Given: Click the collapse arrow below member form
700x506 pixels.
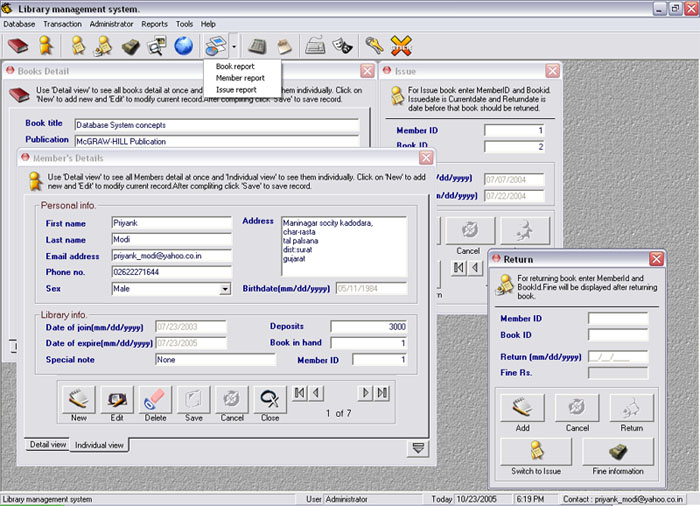Looking at the screenshot, I should (x=418, y=449).
